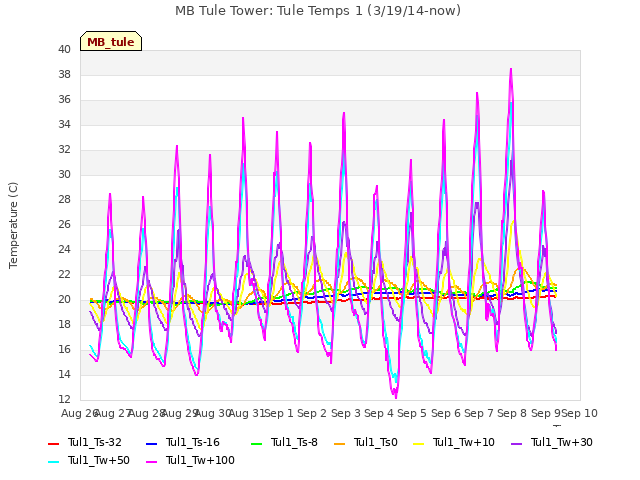Viewport: 640px width, 480px height.
Task: Click the Sep 3 x-axis date label
Action: (x=346, y=413)
